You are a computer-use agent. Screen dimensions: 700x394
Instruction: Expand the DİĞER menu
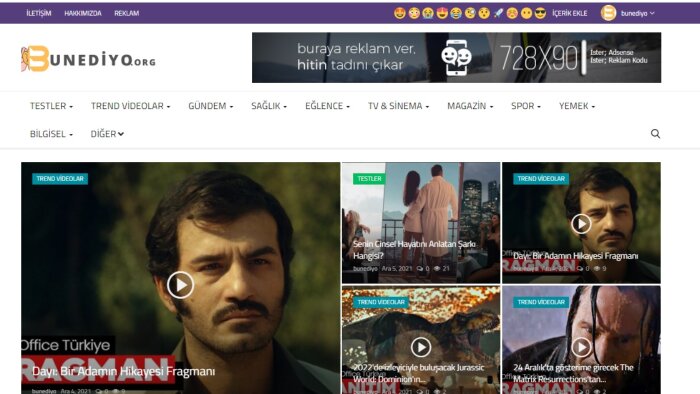click(x=107, y=134)
